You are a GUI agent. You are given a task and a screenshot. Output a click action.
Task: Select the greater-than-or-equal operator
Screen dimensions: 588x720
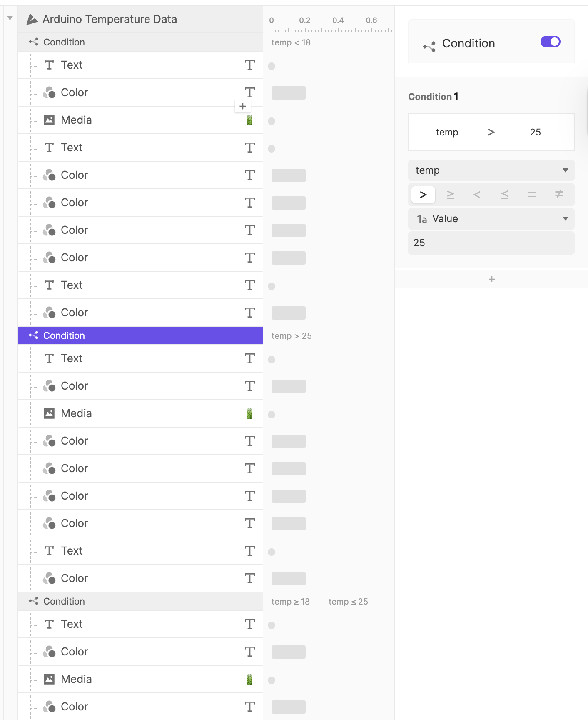coord(450,195)
